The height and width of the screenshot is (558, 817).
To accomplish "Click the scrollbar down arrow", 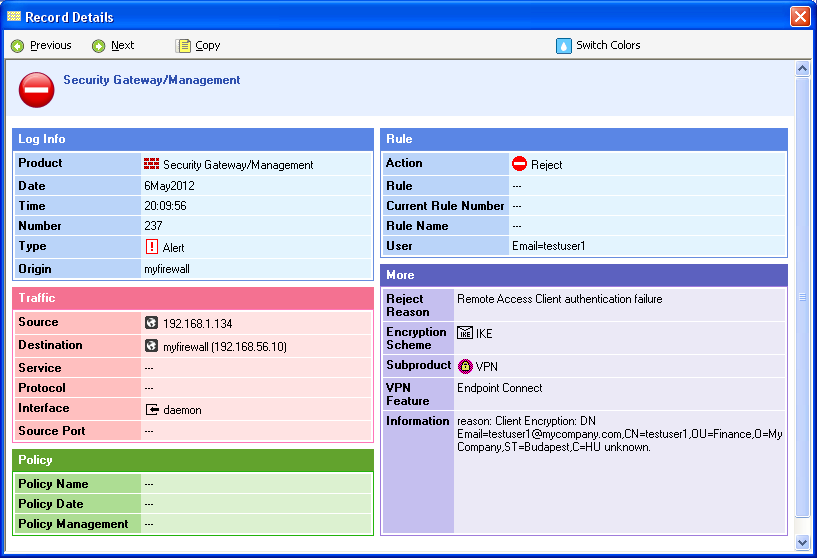I will pos(802,542).
